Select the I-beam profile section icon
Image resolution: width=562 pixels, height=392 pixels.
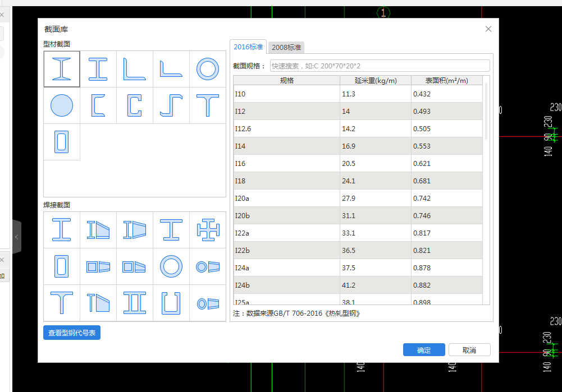tap(62, 69)
